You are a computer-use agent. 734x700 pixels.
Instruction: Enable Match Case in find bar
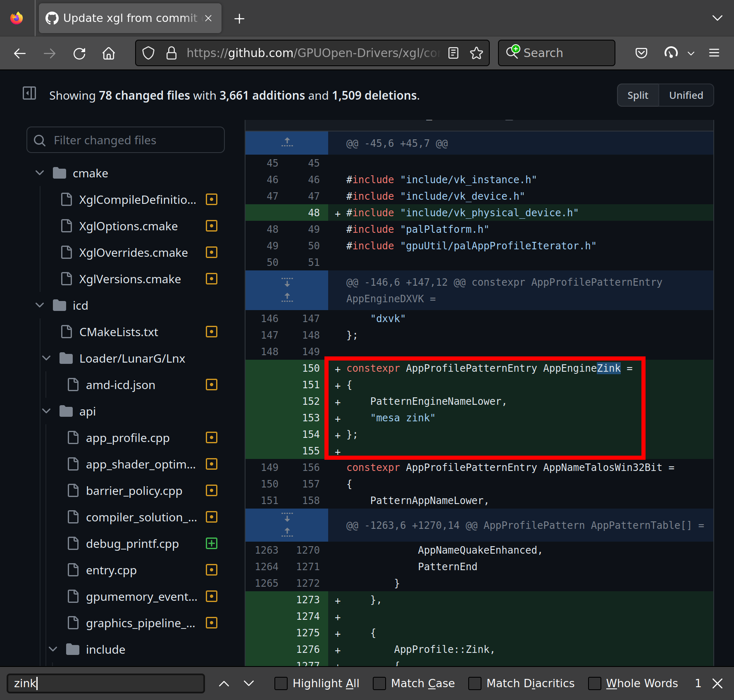379,683
